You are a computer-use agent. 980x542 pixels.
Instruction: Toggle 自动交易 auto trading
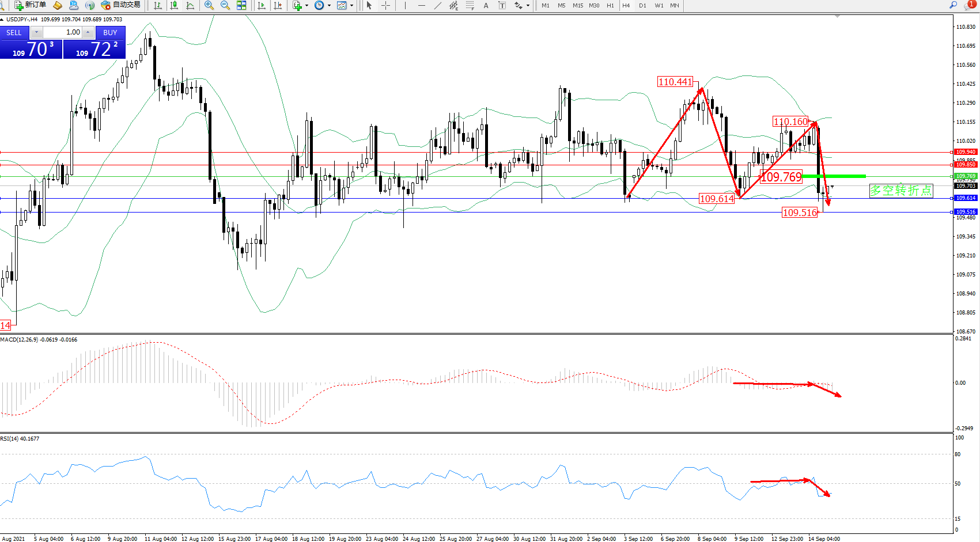[x=120, y=5]
